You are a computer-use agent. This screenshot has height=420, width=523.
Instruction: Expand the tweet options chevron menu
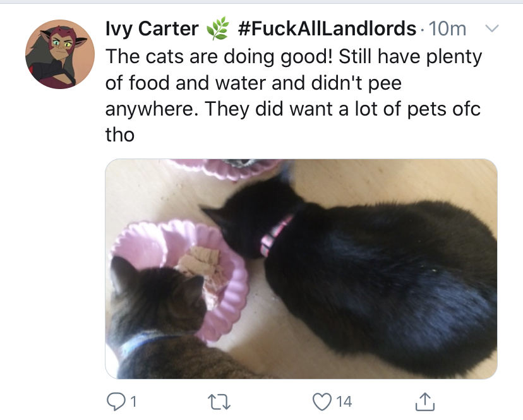point(491,28)
